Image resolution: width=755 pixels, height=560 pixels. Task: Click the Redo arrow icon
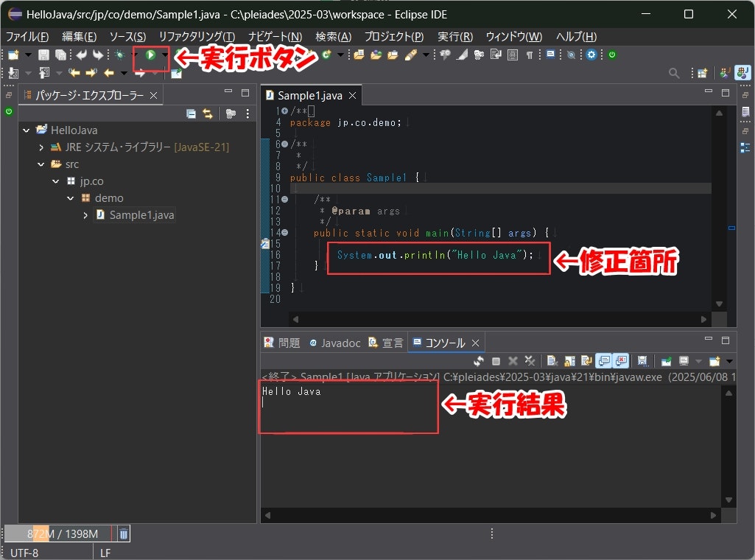pyautogui.click(x=98, y=55)
